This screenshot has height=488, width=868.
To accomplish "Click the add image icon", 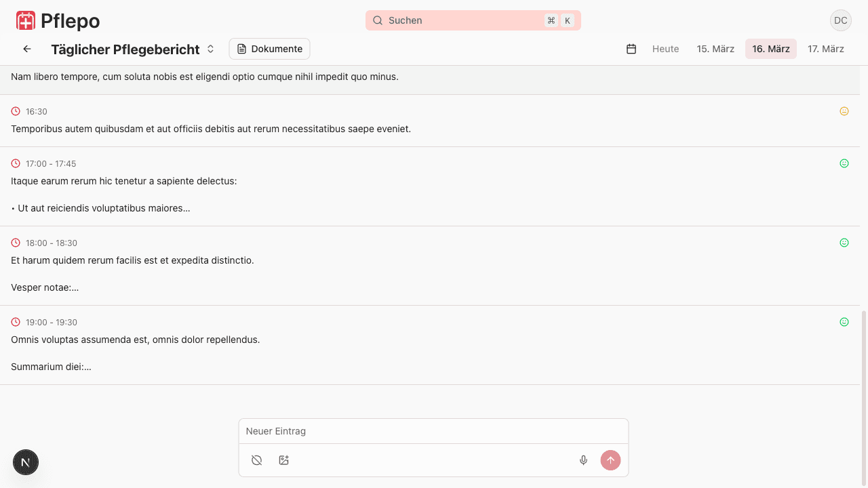I will (284, 460).
